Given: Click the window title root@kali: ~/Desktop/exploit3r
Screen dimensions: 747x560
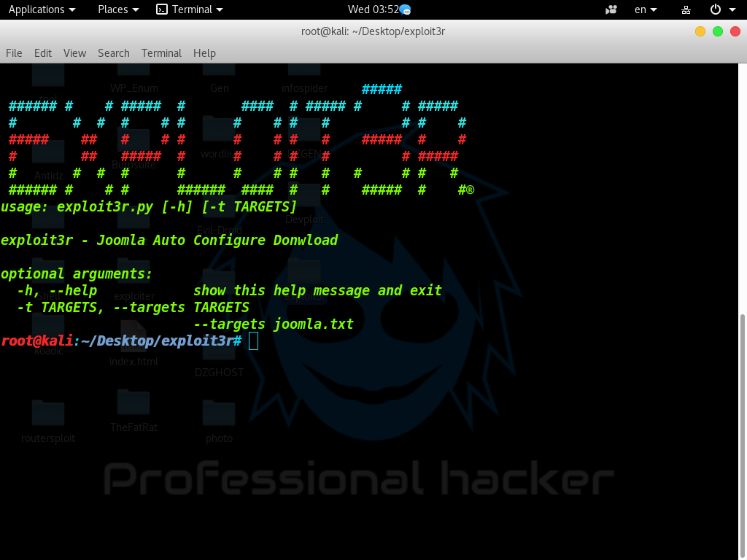Looking at the screenshot, I should (x=373, y=31).
